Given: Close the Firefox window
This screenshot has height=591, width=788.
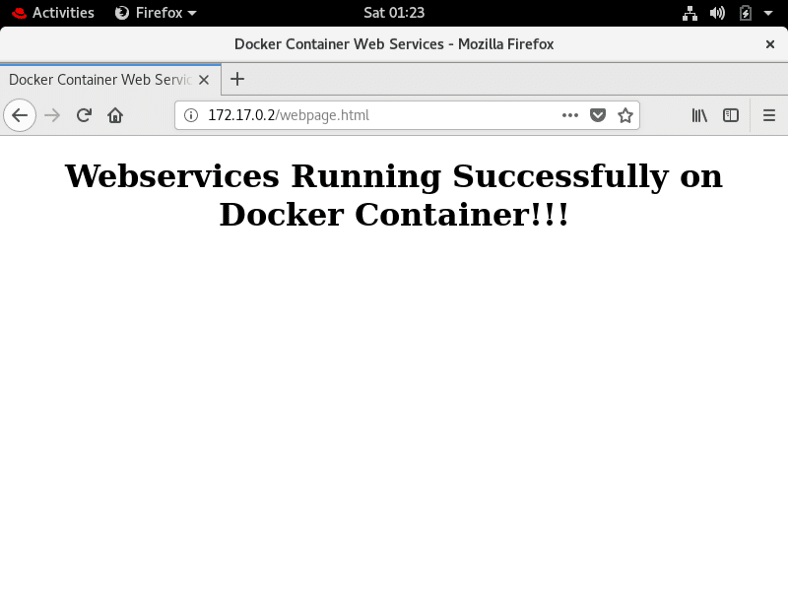Looking at the screenshot, I should (770, 44).
